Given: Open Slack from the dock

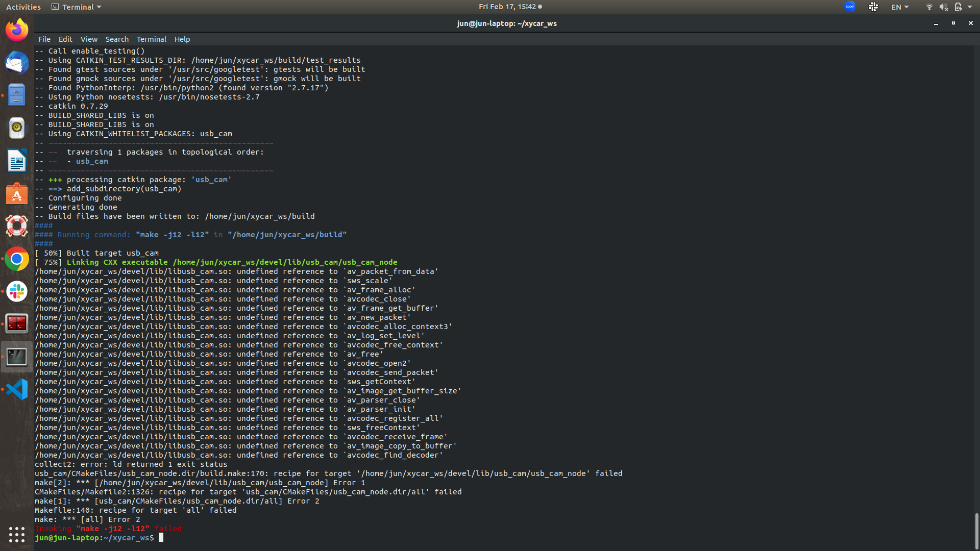Looking at the screenshot, I should coord(17,292).
